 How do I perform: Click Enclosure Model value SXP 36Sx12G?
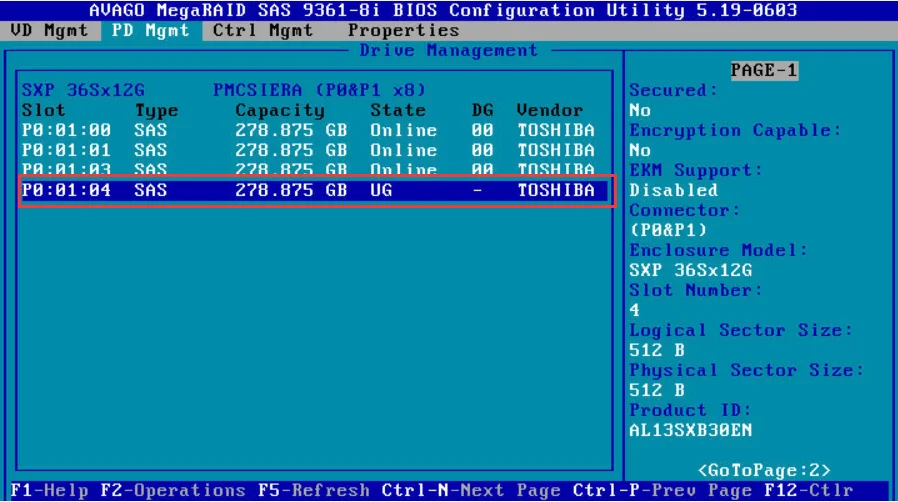690,270
